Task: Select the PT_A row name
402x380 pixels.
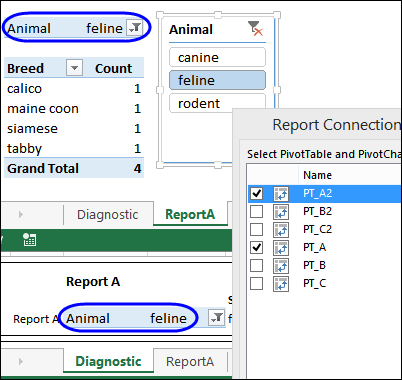Action: (314, 247)
